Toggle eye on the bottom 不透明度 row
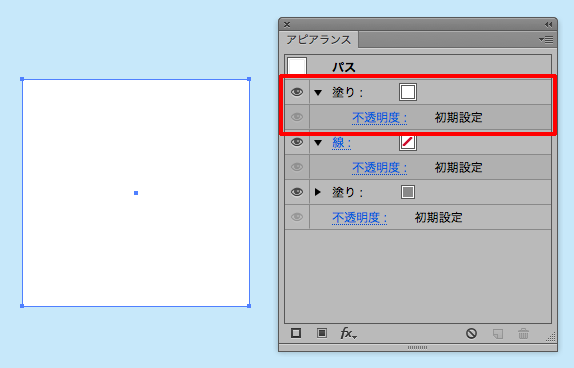This screenshot has width=574, height=368. [x=297, y=217]
